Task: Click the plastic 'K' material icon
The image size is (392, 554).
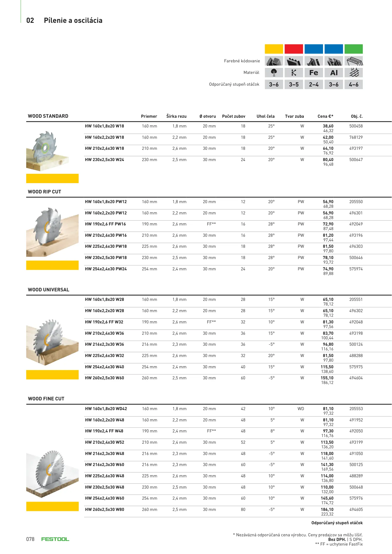Action: coord(294,73)
